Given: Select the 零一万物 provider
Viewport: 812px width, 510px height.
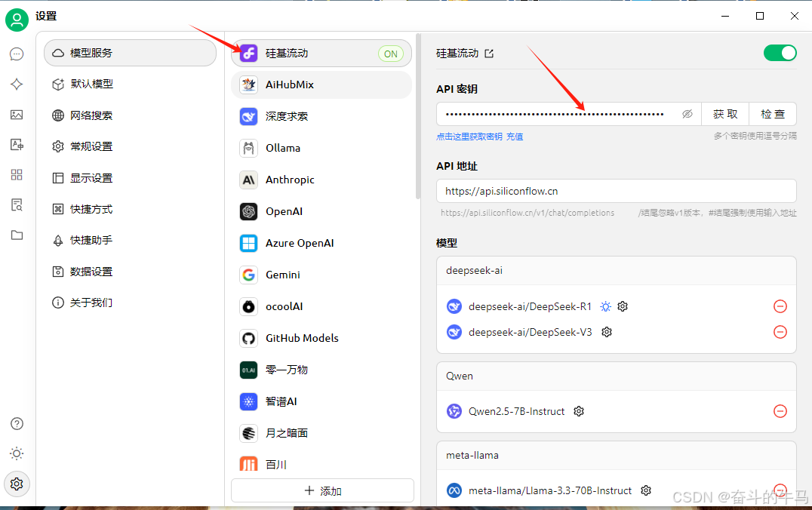Looking at the screenshot, I should [321, 370].
